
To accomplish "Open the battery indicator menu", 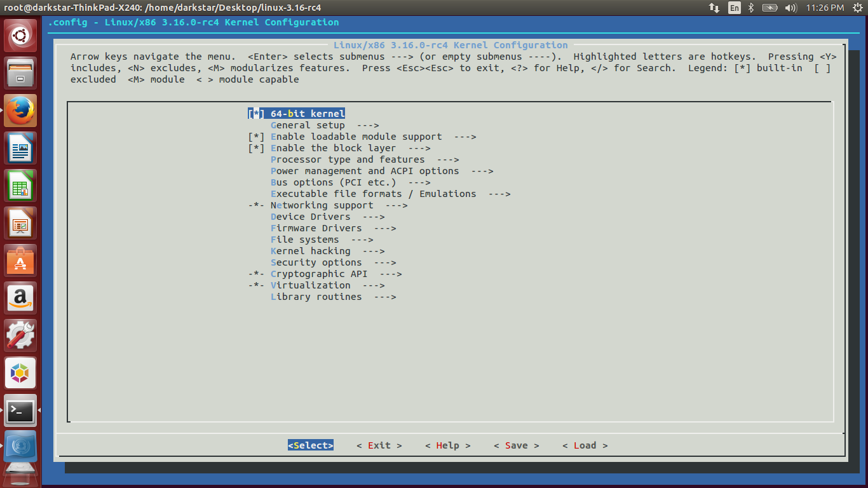I will pos(770,8).
